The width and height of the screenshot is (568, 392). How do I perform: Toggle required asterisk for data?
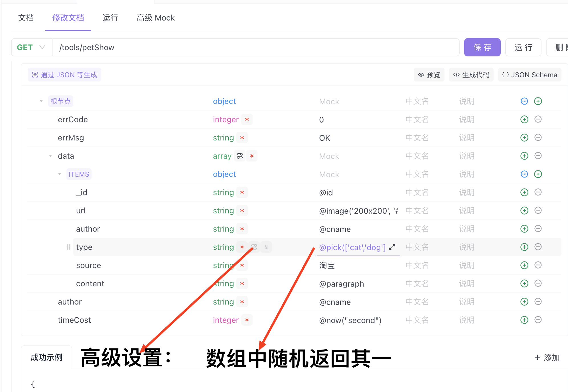pyautogui.click(x=252, y=156)
